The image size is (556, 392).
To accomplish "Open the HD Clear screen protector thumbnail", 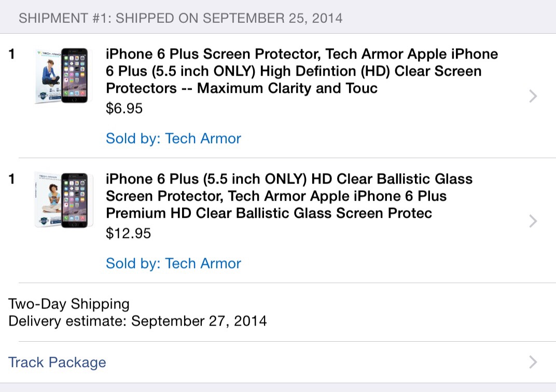I will [x=61, y=75].
